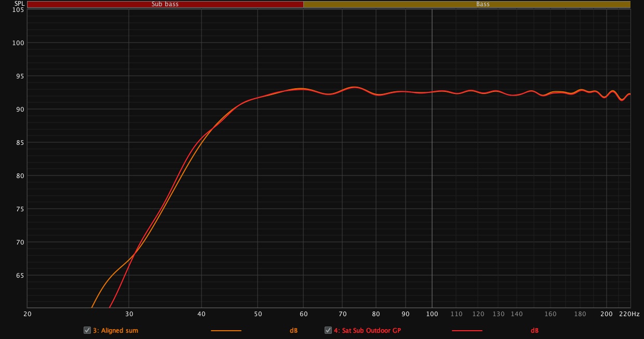
Task: Click the 75 value on SPL axis
Action: (20, 209)
